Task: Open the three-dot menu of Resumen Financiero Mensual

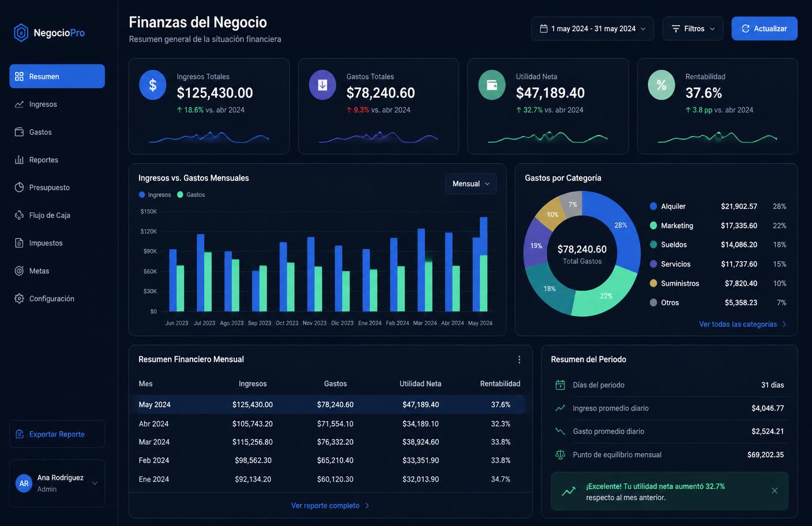Action: (519, 359)
